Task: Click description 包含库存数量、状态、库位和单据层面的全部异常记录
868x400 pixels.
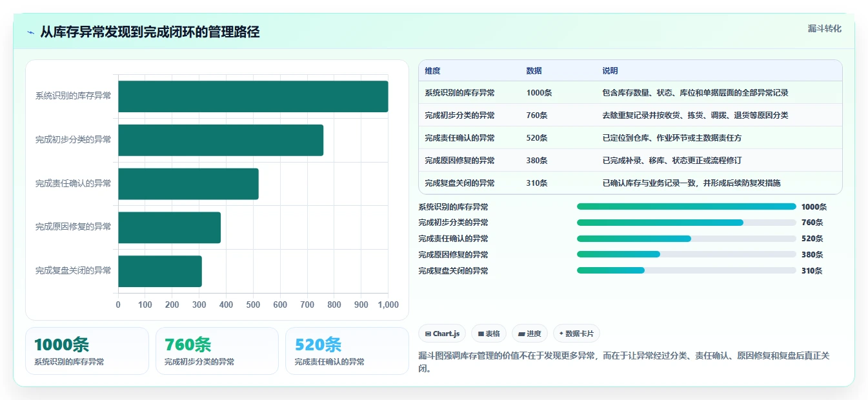Action: coord(695,92)
